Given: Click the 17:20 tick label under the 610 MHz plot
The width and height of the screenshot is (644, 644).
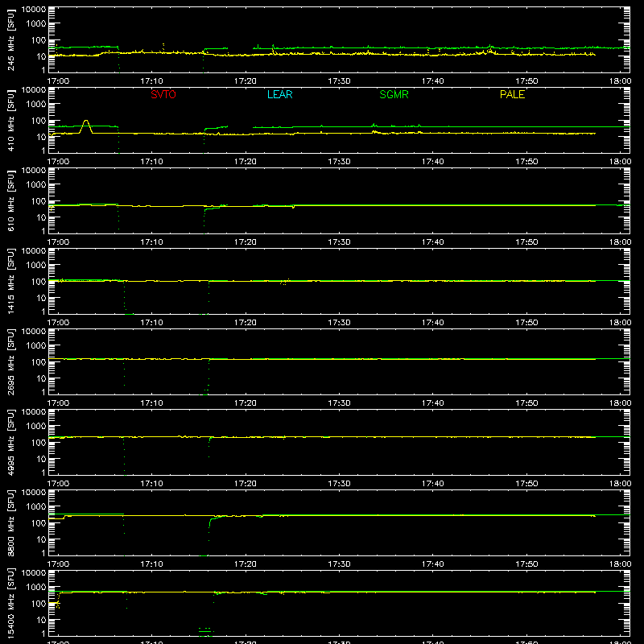Looking at the screenshot, I should [x=246, y=242].
